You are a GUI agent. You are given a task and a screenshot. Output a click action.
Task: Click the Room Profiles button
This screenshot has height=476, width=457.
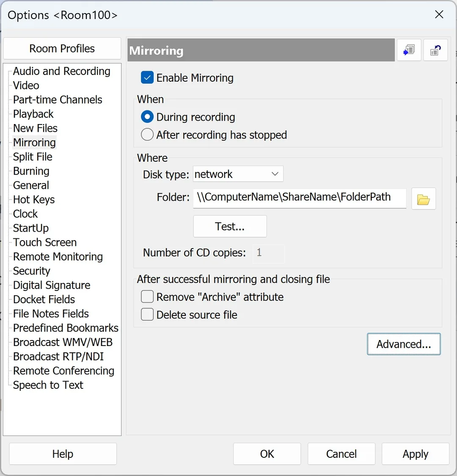point(62,49)
